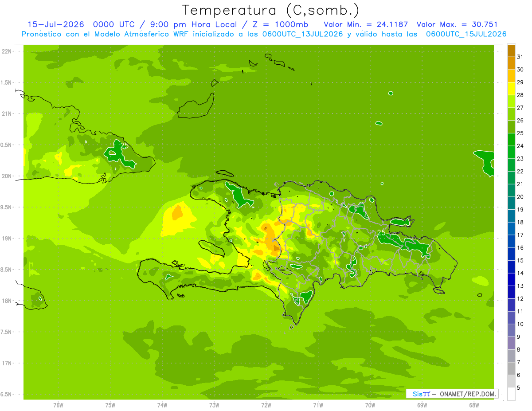The image size is (532, 411).
Task: Pick the orange swatch between 30 and 31
Action: pyautogui.click(x=511, y=63)
